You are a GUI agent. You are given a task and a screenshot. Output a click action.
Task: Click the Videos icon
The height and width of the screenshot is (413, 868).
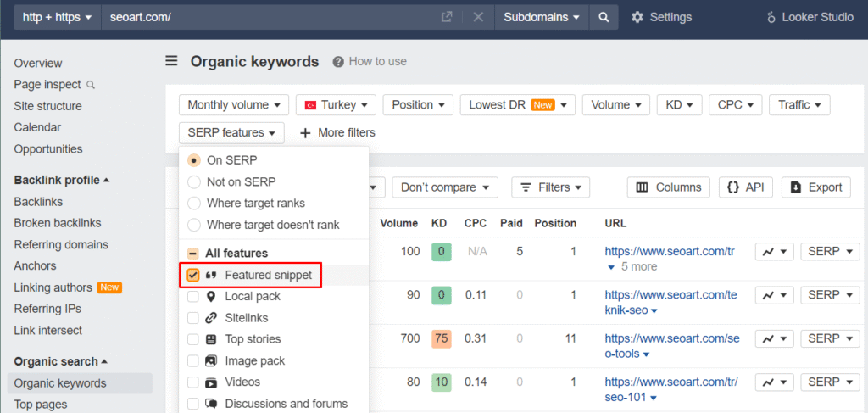[211, 382]
